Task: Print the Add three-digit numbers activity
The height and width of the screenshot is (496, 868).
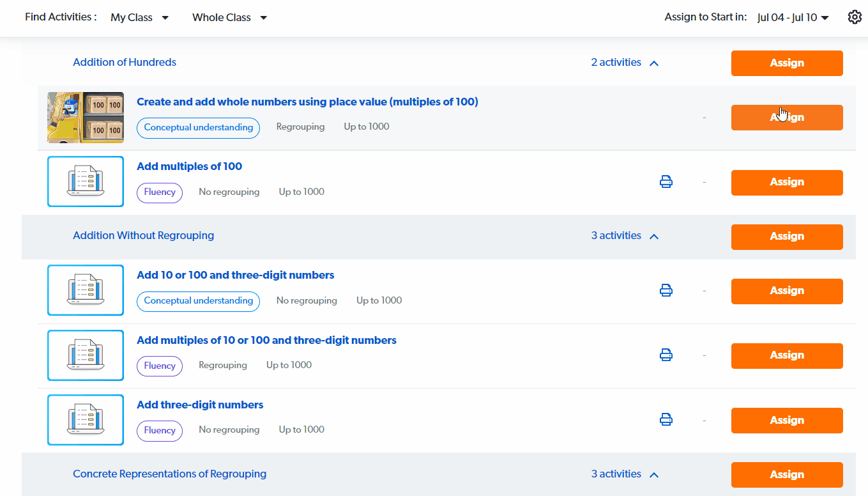Action: point(666,420)
